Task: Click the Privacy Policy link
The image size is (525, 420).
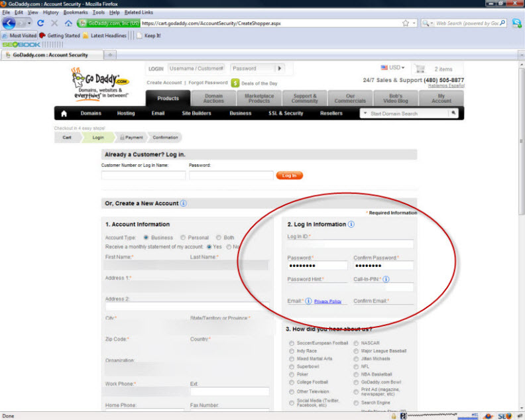Action: pyautogui.click(x=327, y=301)
